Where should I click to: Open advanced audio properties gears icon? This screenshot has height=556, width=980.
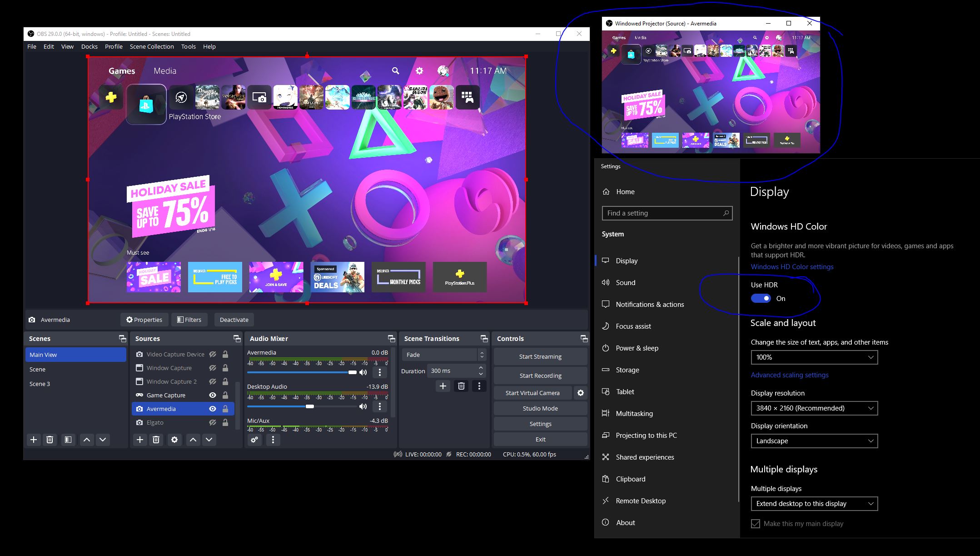click(254, 440)
